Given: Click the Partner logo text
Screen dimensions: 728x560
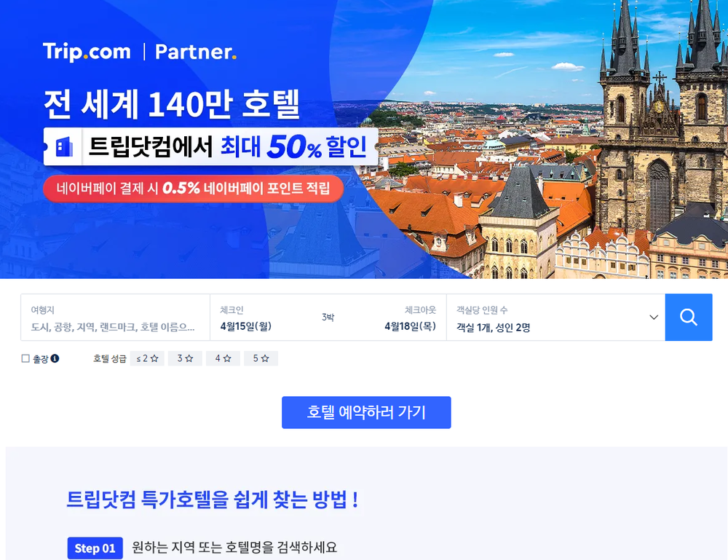Looking at the screenshot, I should (195, 52).
